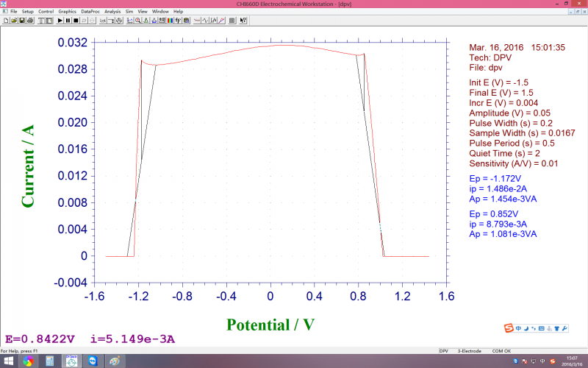Image resolution: width=588 pixels, height=368 pixels.
Task: Click the diagonal line Data Fitting icon
Action: coord(222,21)
